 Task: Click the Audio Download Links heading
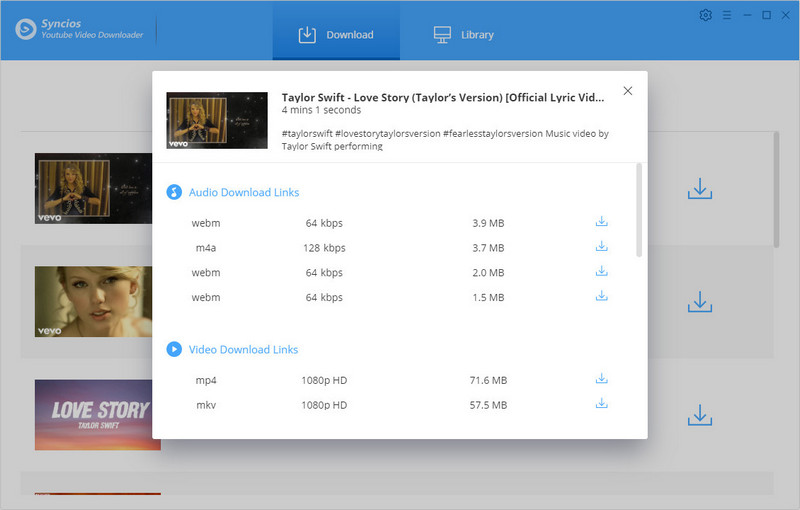pyautogui.click(x=243, y=192)
